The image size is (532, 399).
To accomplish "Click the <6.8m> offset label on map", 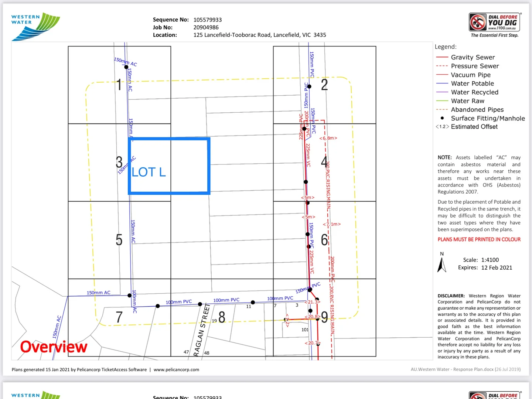I will [328, 138].
